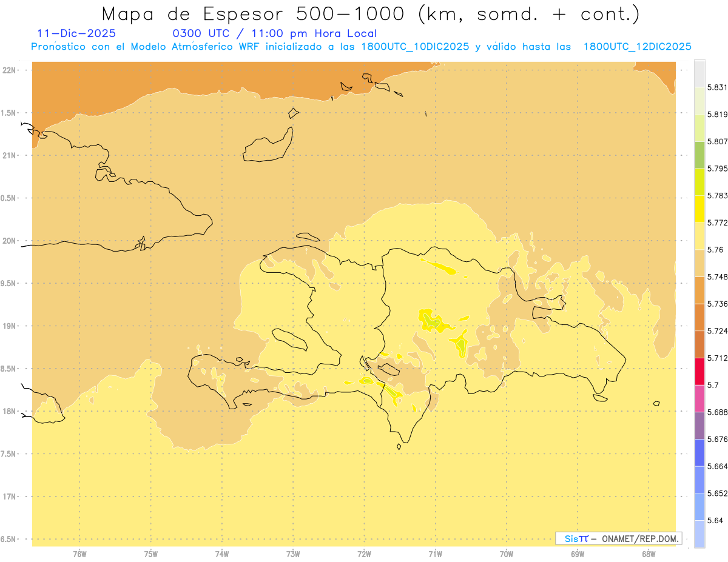728x562 pixels.
Task: Select the purple swatch between 5.676 and 5.688
Action: coord(699,425)
